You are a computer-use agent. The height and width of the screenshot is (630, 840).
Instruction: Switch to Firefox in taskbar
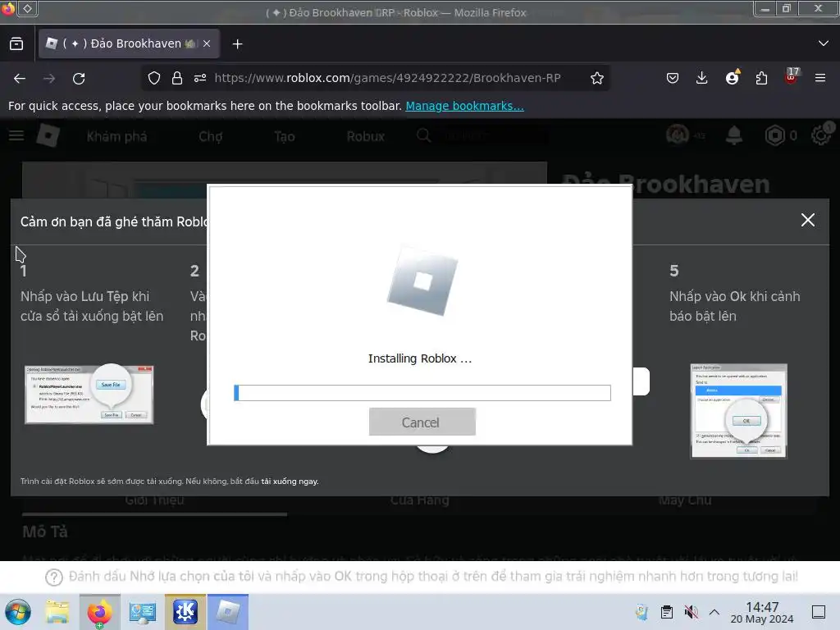tap(99, 612)
